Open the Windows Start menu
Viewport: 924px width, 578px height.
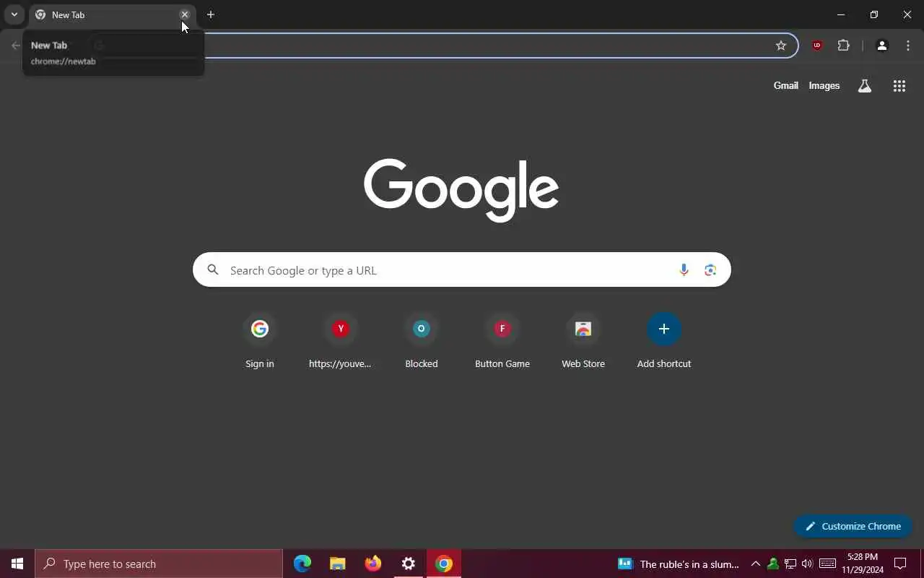click(x=17, y=564)
